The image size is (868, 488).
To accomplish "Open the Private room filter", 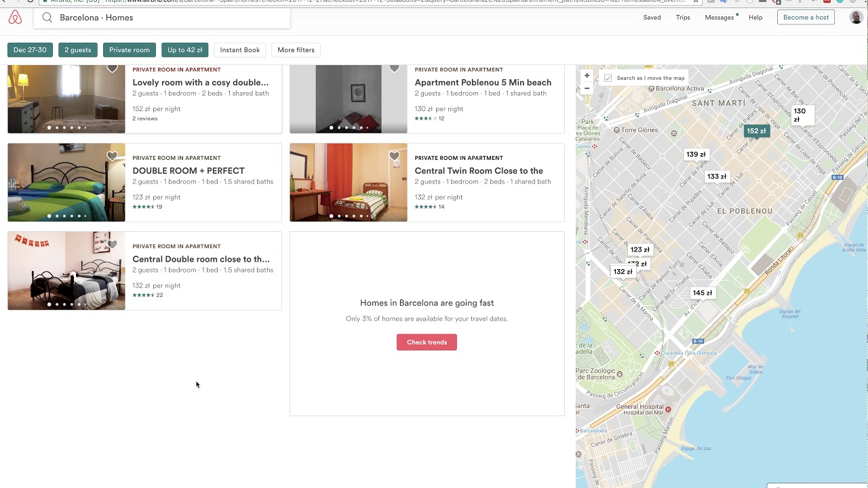I will 130,50.
